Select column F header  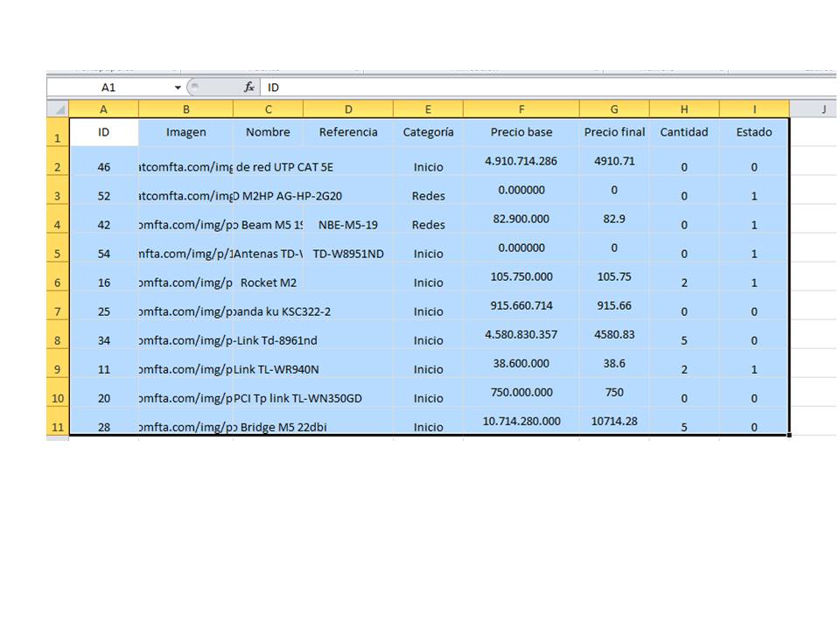[521, 109]
